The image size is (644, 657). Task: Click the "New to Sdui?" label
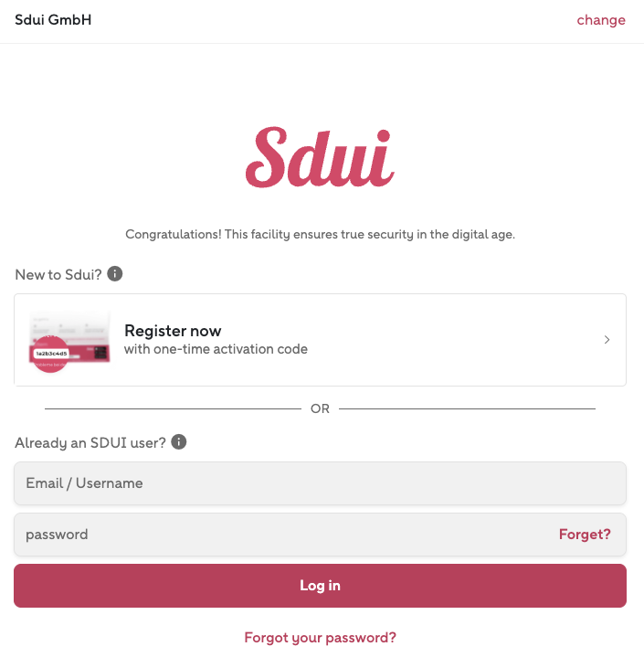pyautogui.click(x=58, y=274)
